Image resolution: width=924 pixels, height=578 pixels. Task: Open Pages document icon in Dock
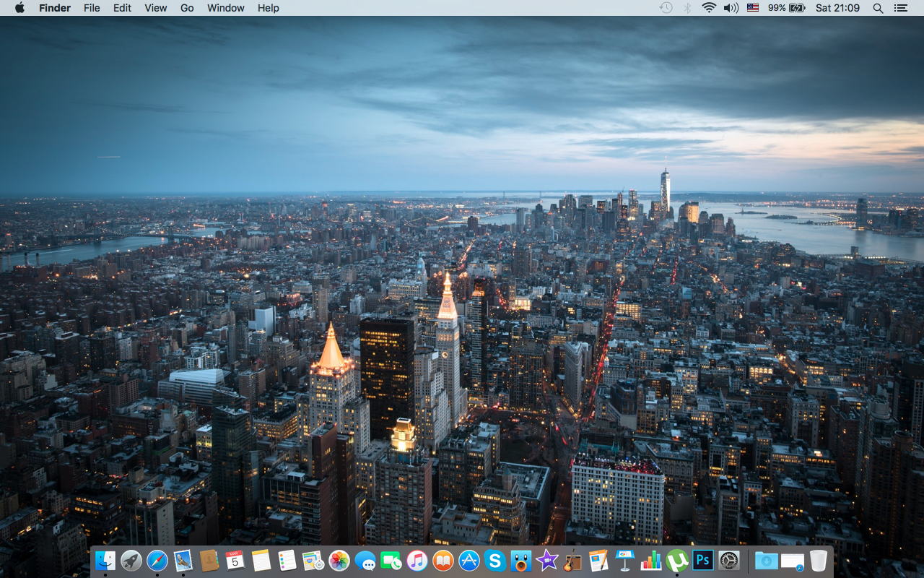pyautogui.click(x=599, y=560)
